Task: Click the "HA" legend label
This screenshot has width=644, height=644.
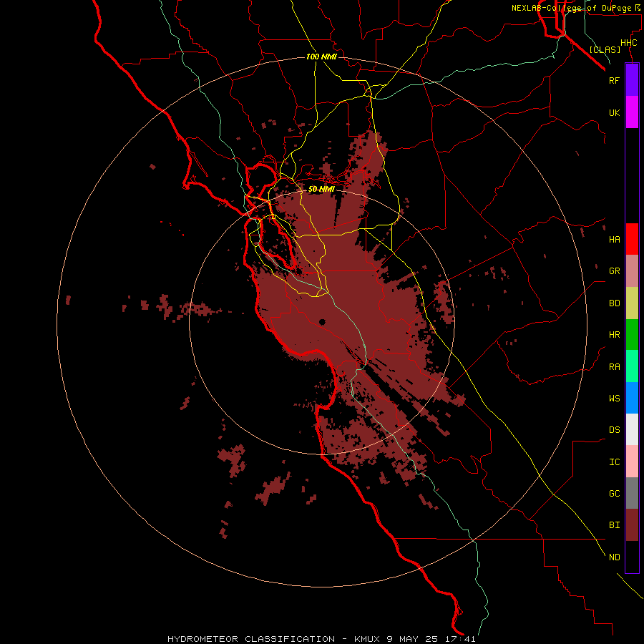Action: pyautogui.click(x=614, y=240)
